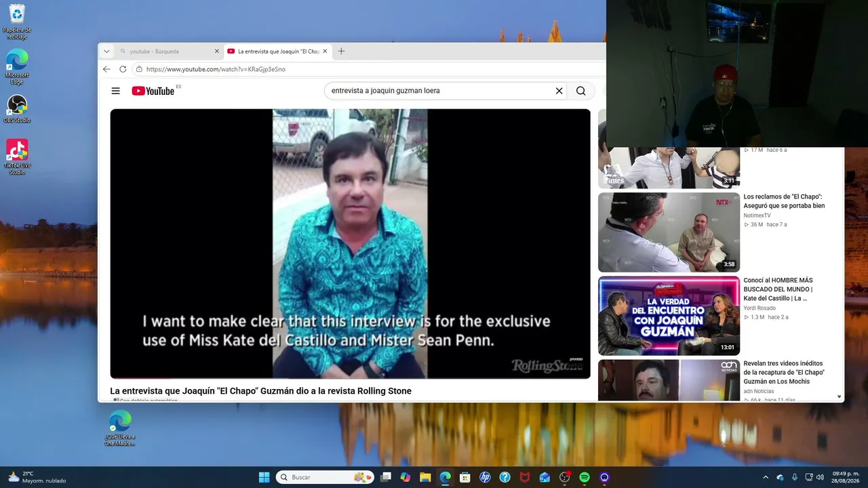
Task: Select the 'La entrevista que Joaquín' tab
Action: click(277, 51)
